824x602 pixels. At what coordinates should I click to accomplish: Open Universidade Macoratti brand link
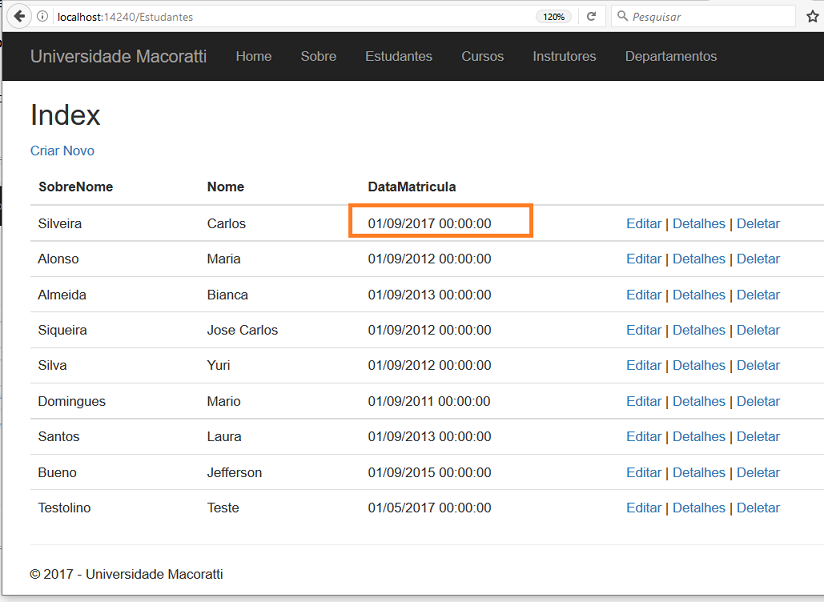[x=118, y=56]
